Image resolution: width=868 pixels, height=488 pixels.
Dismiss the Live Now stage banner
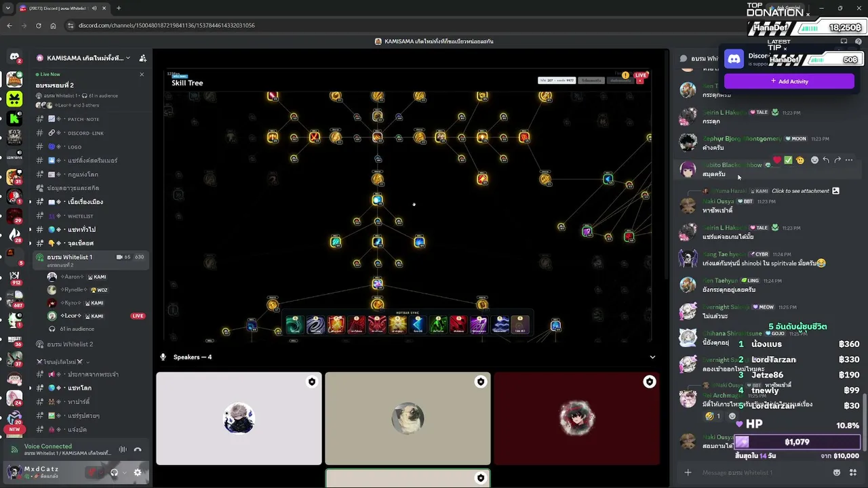click(x=142, y=75)
